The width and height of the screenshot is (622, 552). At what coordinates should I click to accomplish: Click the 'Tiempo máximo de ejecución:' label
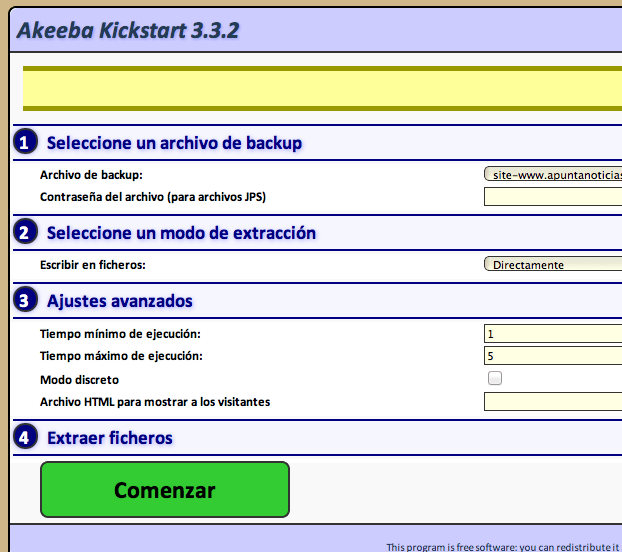[121, 356]
